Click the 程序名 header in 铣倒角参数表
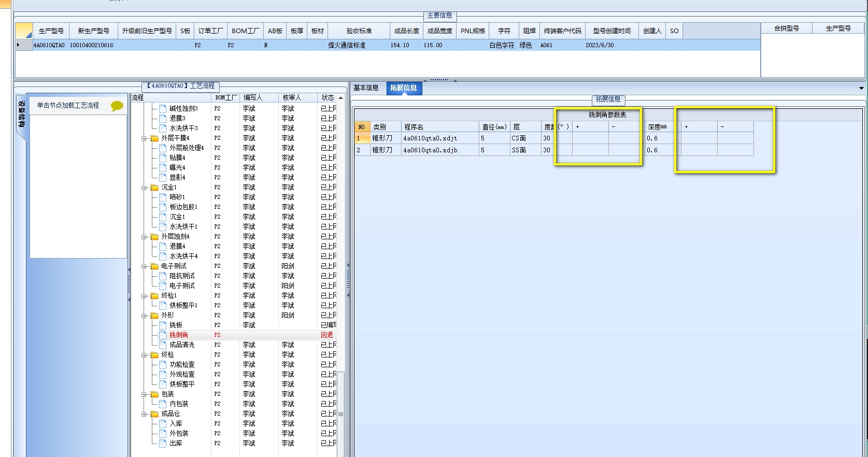868x457 pixels. 440,127
